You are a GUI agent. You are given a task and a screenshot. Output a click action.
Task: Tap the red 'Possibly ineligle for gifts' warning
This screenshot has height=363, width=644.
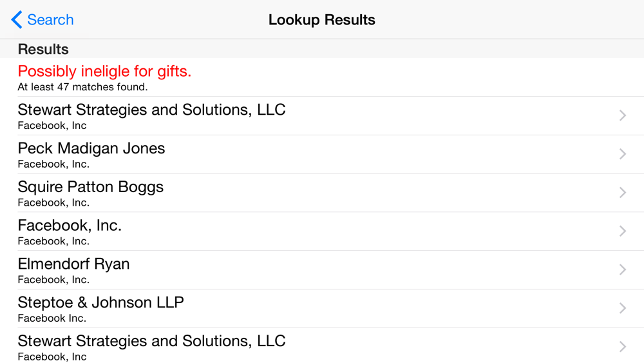pos(104,72)
